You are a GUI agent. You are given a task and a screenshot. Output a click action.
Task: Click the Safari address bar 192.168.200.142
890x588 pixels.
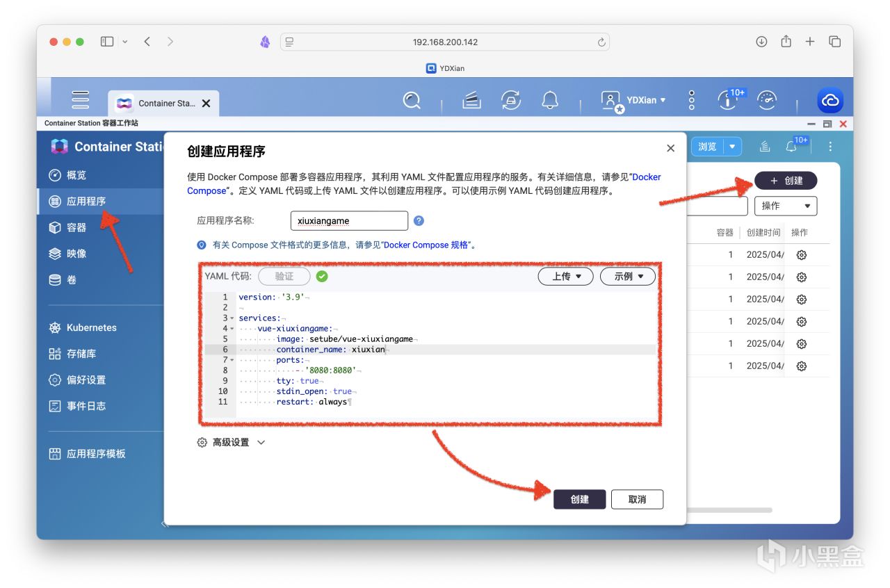pos(445,42)
